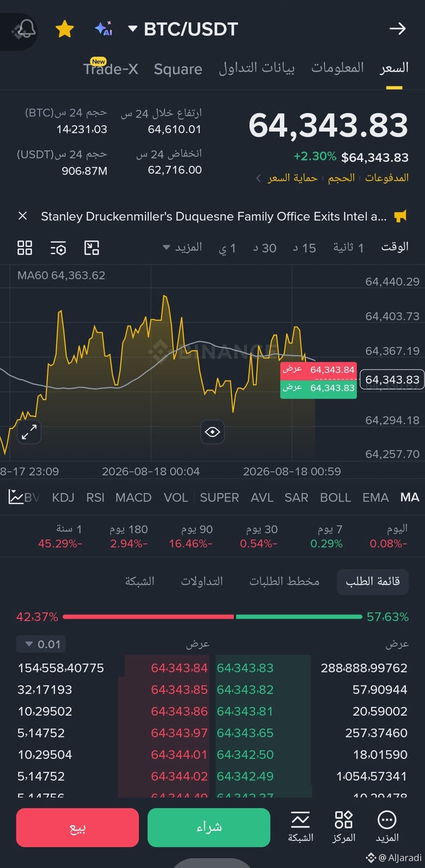
Task: Open the الشبكة grid trading icon
Action: (301, 827)
